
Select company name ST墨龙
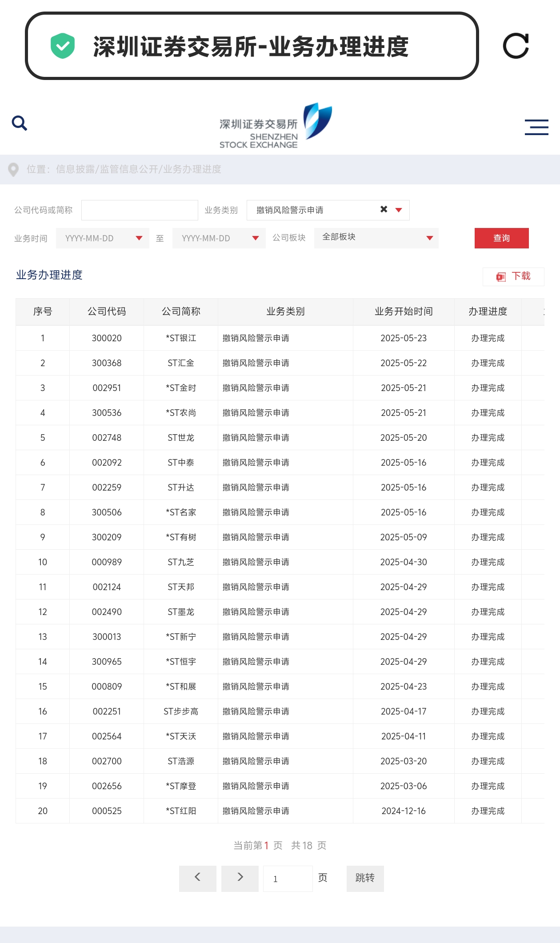click(181, 612)
